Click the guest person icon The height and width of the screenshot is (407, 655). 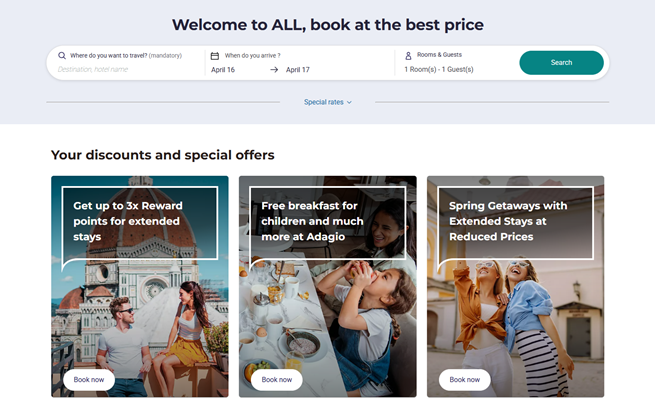408,56
